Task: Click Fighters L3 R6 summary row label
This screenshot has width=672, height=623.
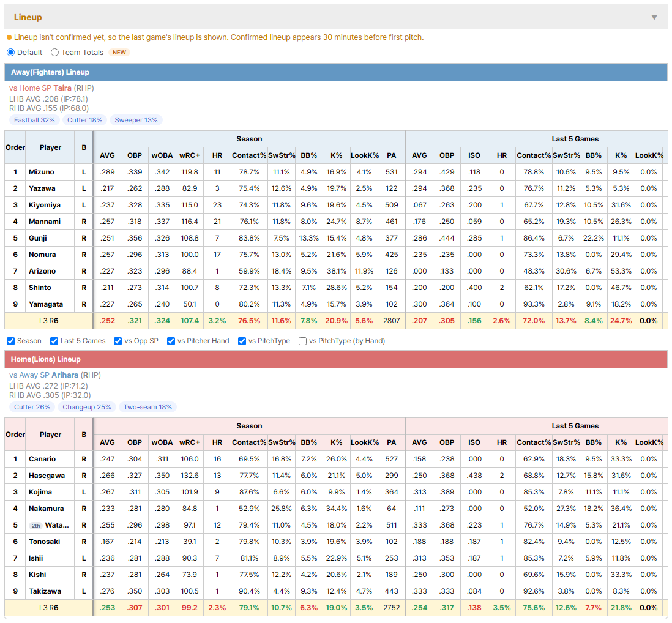Action: (48, 321)
